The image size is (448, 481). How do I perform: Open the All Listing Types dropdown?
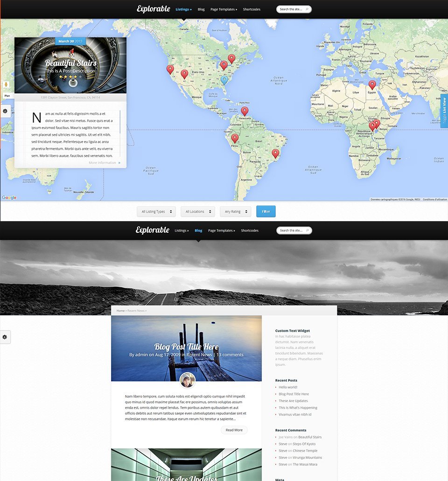[156, 211]
